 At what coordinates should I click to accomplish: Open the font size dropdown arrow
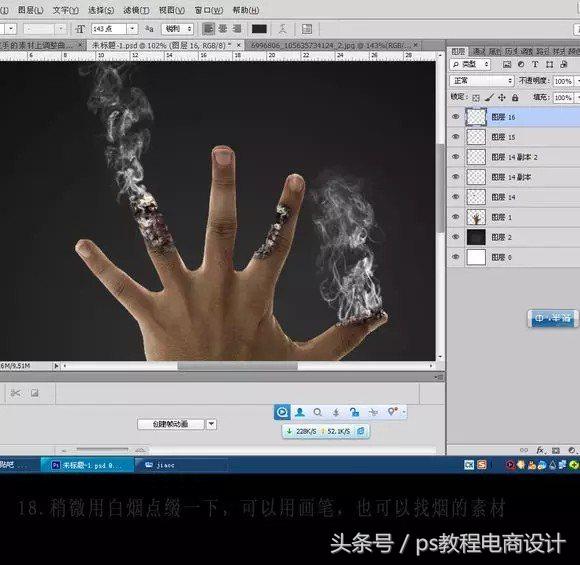[x=132, y=29]
